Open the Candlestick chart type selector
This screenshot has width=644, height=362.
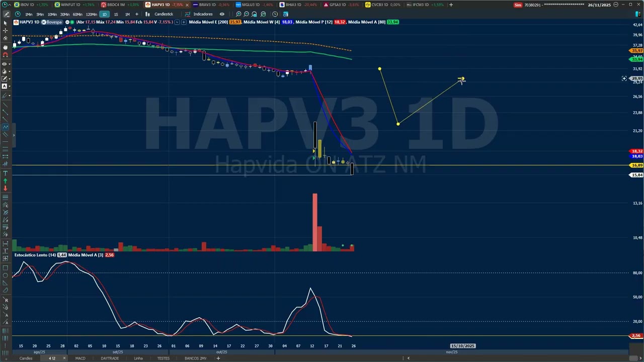click(159, 14)
